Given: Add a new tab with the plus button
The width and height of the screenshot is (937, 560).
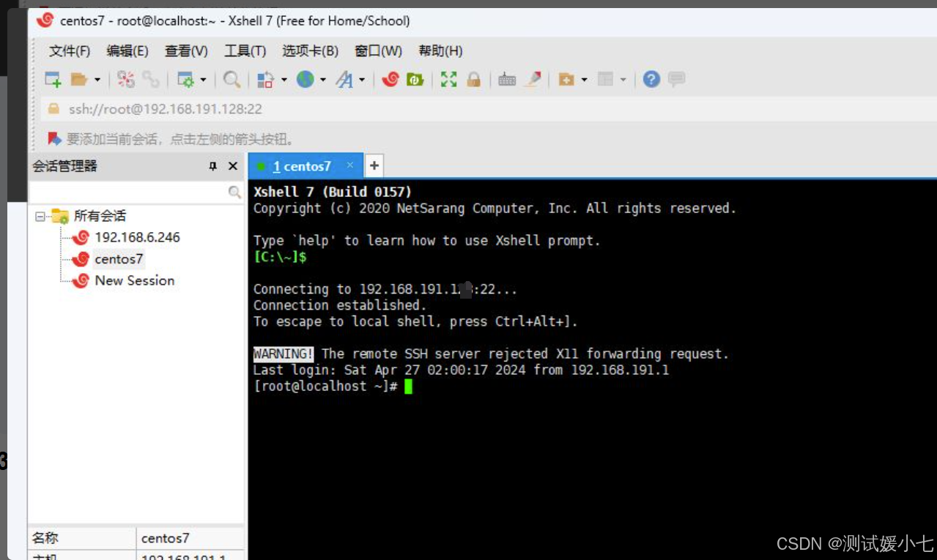Looking at the screenshot, I should pyautogui.click(x=374, y=166).
